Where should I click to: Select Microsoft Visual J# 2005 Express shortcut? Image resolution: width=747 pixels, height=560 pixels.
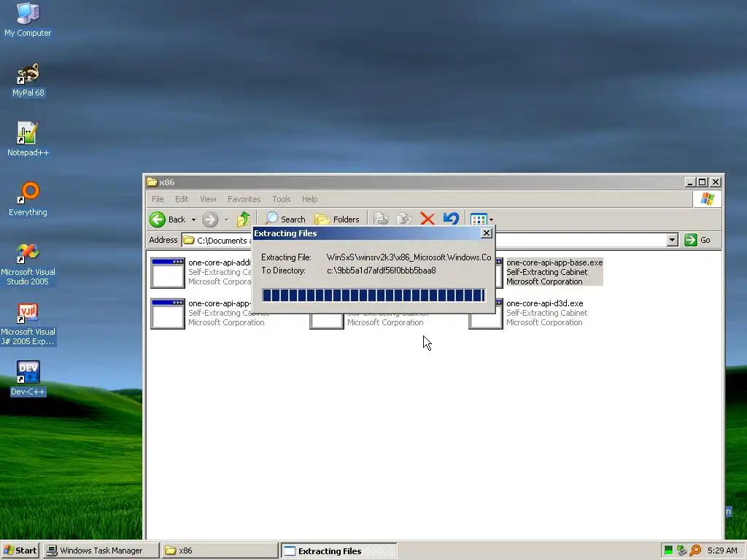28,324
